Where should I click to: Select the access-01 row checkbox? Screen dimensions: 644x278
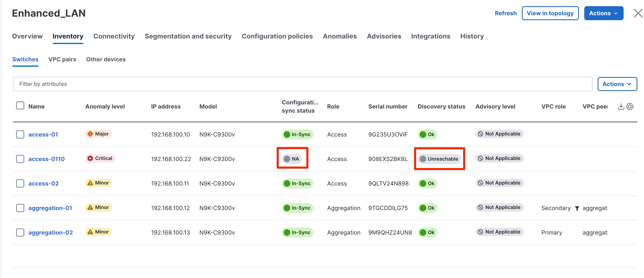pos(20,134)
